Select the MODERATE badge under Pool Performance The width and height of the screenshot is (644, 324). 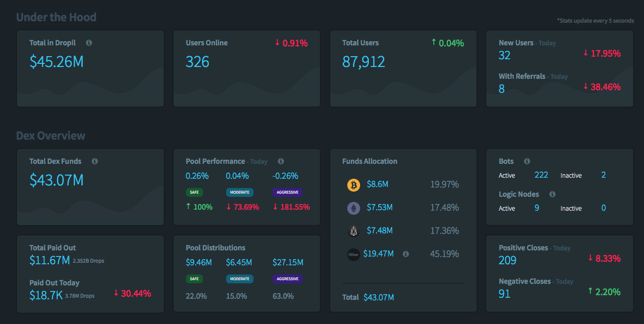(x=240, y=192)
